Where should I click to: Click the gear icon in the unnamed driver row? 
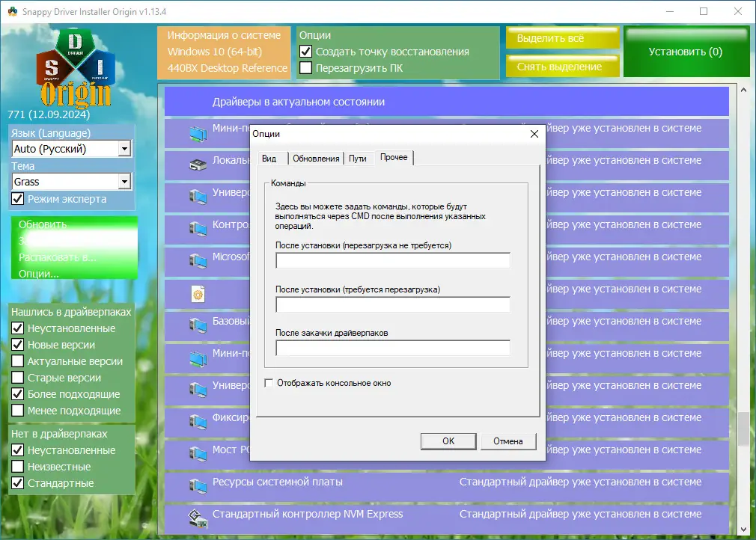click(198, 294)
